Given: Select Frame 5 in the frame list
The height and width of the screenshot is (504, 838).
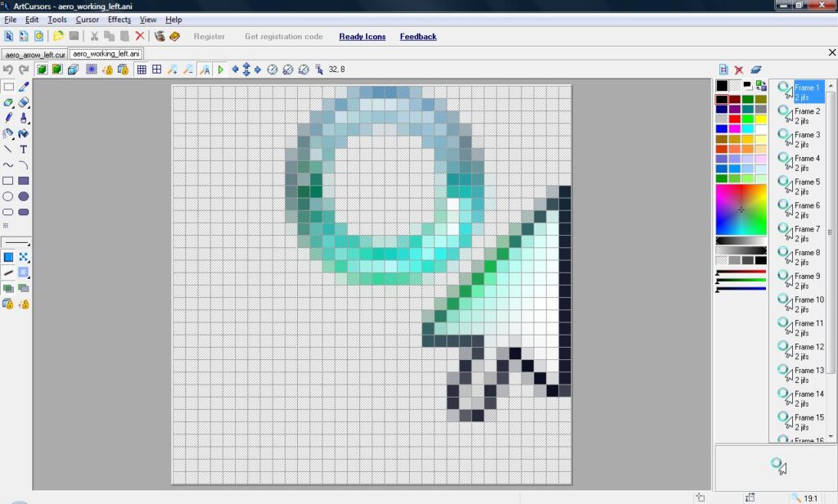Looking at the screenshot, I should pyautogui.click(x=806, y=182).
